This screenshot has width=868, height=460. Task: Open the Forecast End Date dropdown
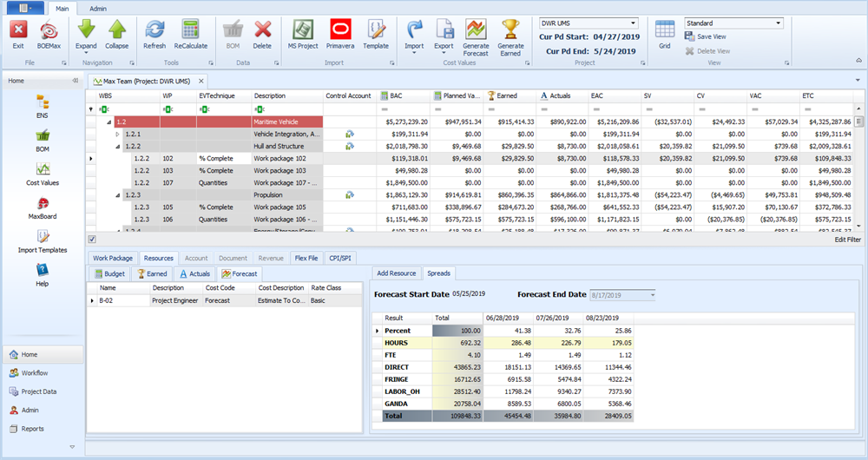click(653, 295)
